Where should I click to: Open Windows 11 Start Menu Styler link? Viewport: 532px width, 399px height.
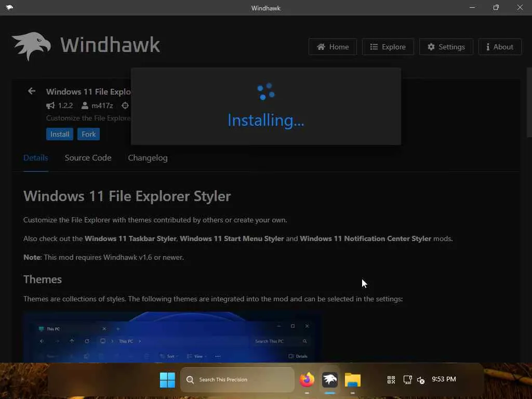click(232, 238)
